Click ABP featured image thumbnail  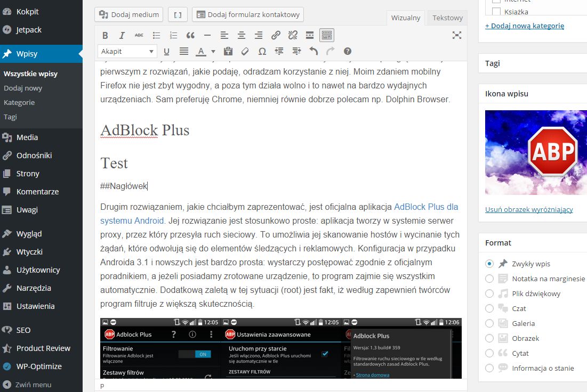[x=536, y=152]
